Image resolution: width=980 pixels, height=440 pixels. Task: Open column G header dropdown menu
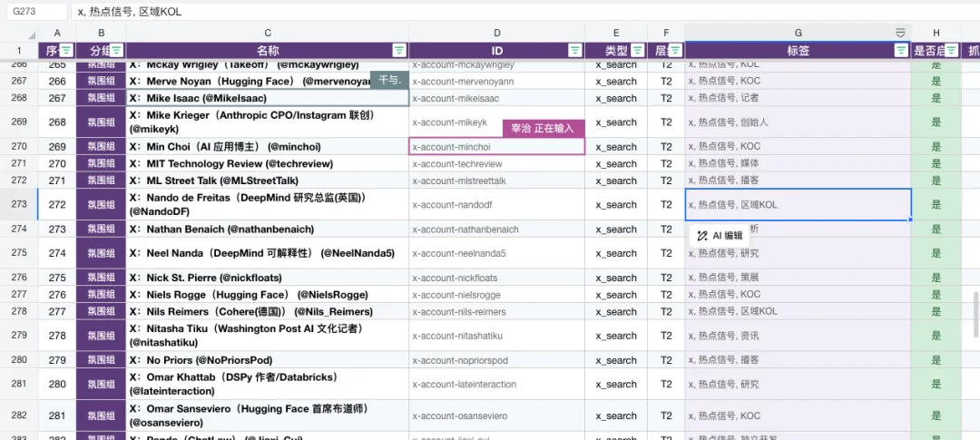tap(901, 33)
